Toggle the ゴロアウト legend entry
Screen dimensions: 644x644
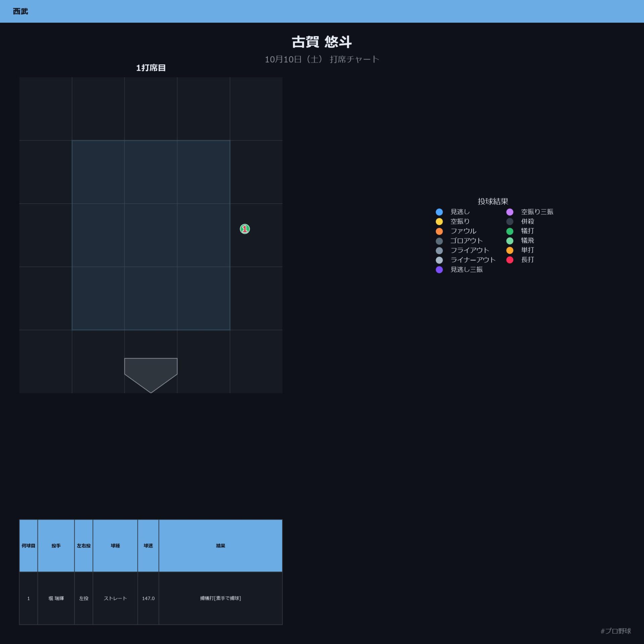459,241
